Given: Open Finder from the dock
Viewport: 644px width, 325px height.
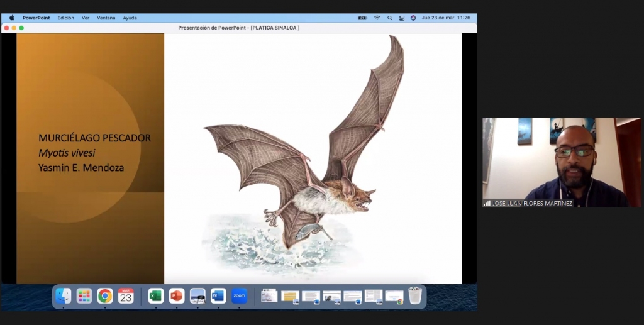Looking at the screenshot, I should [x=64, y=296].
